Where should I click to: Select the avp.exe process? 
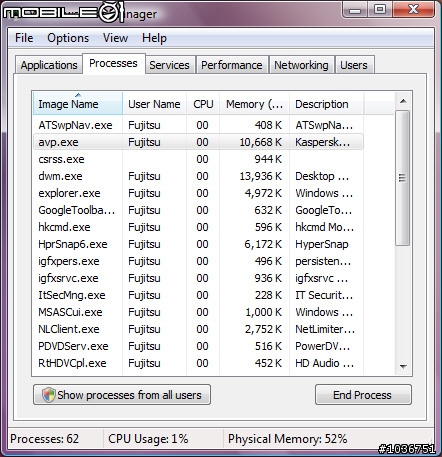tap(198, 142)
